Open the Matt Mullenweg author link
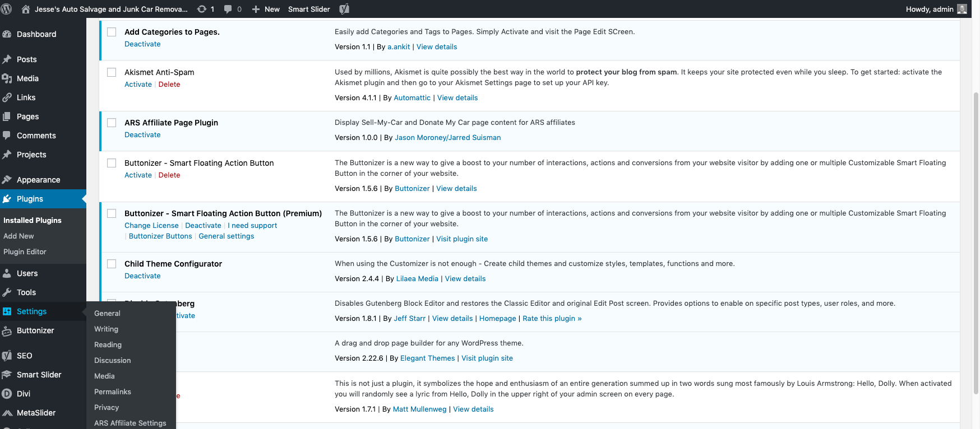 click(x=420, y=409)
